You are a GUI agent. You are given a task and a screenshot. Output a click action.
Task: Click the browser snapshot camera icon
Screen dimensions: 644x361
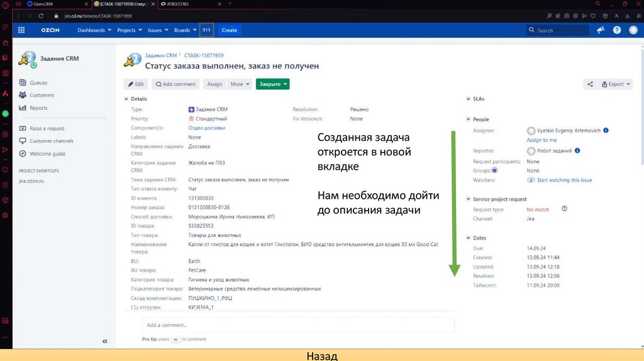[567, 16]
